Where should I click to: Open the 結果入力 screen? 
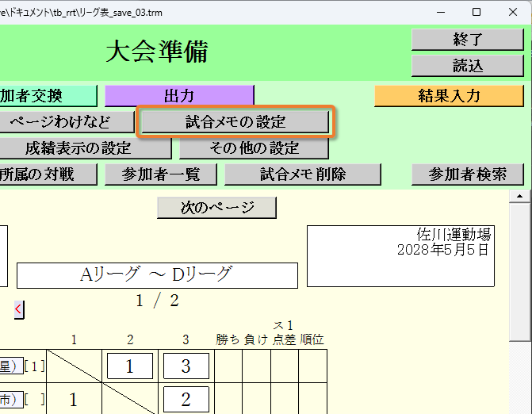(449, 96)
